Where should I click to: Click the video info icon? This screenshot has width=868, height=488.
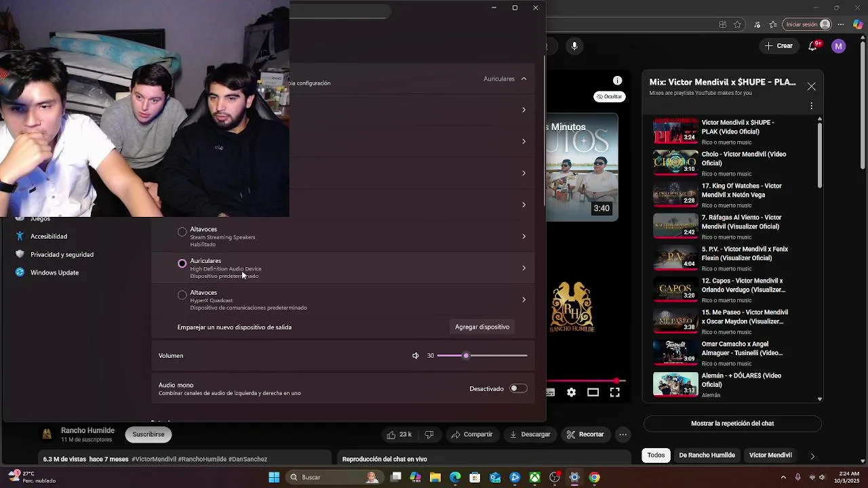(617, 81)
